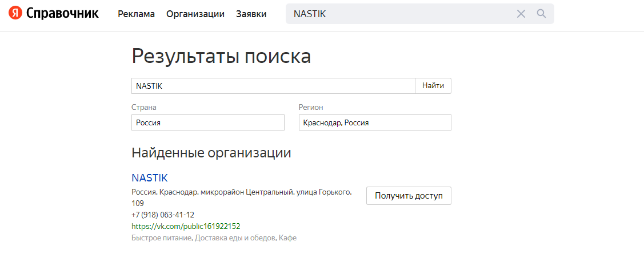Open the Страна field showing Россия
Viewport: 644px width, 273px height.
pos(208,122)
